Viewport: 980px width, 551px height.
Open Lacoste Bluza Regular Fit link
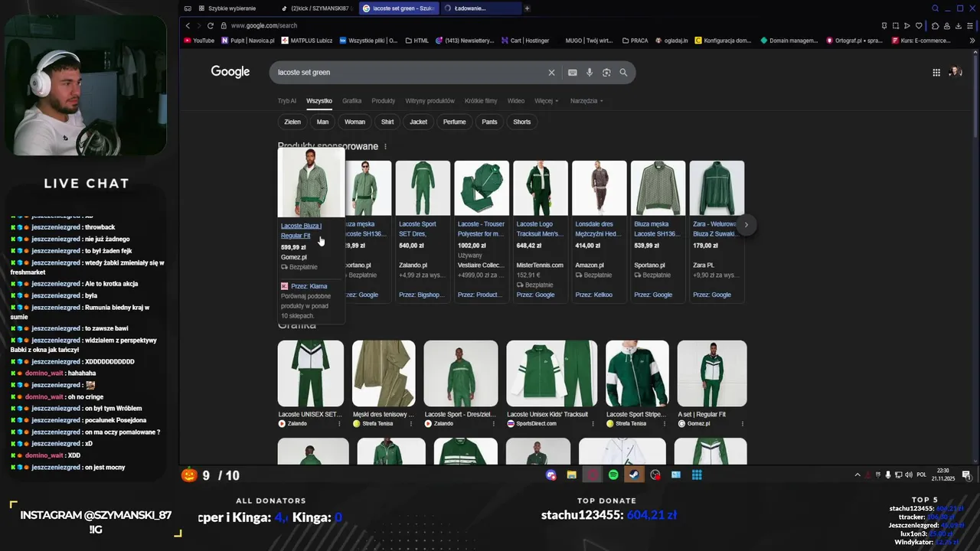coord(301,230)
